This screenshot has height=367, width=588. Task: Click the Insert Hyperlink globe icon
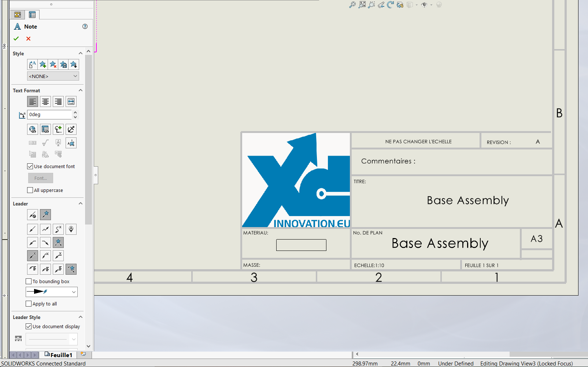coord(33,129)
